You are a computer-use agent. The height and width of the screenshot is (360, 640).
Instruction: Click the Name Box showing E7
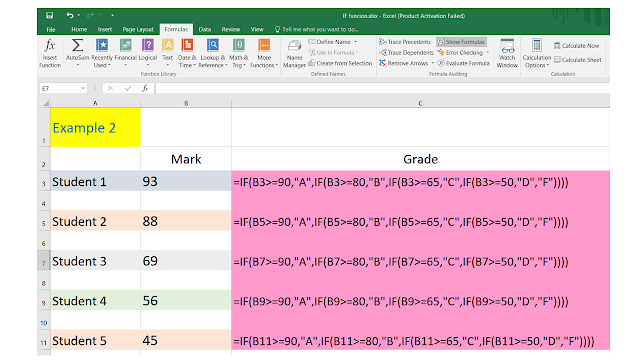click(59, 88)
